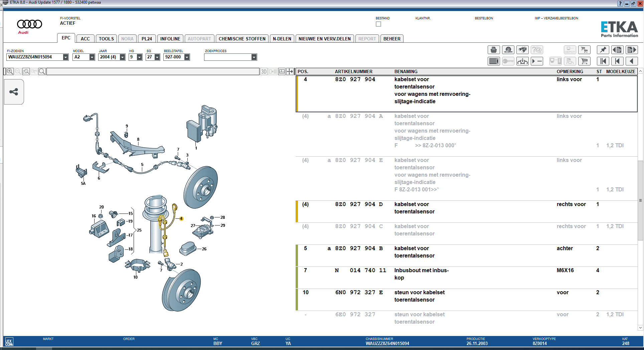This screenshot has width=644, height=350.
Task: Toggle the split-layout view icon
Action: (282, 71)
